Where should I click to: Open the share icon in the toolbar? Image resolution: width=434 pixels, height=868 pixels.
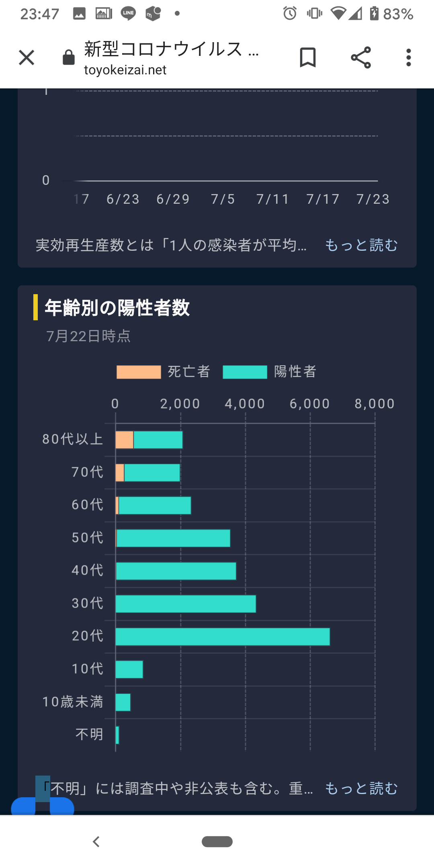(360, 57)
